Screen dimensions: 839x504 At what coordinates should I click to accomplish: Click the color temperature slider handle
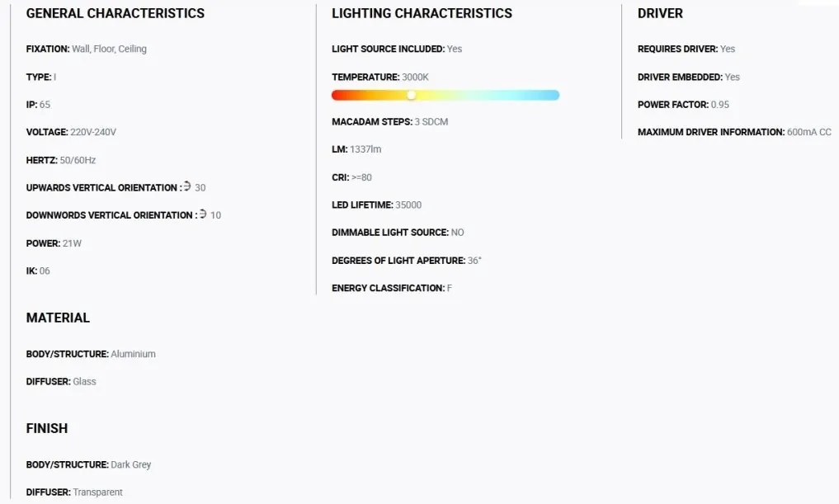point(411,95)
